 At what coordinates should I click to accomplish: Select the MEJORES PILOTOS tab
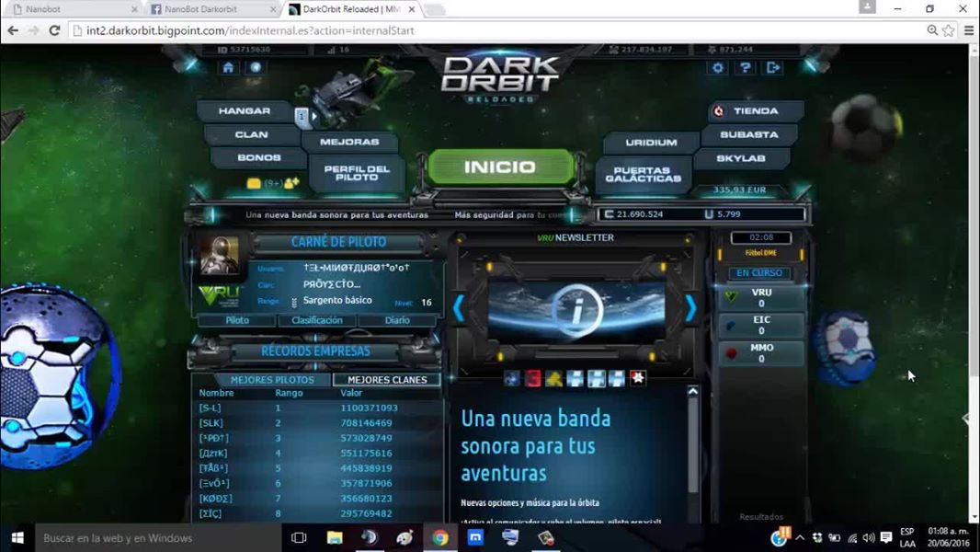[272, 380]
